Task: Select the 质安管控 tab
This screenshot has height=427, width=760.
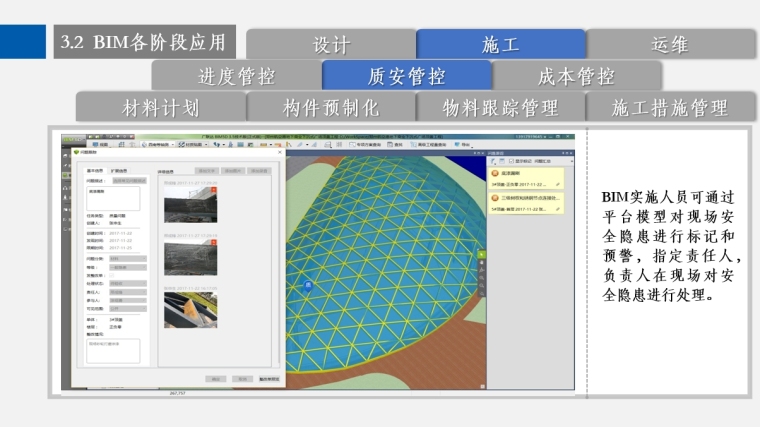Action: (406, 76)
